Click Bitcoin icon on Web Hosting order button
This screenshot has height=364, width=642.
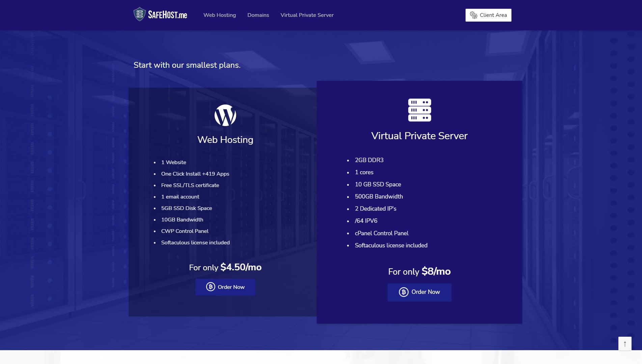coord(211,287)
